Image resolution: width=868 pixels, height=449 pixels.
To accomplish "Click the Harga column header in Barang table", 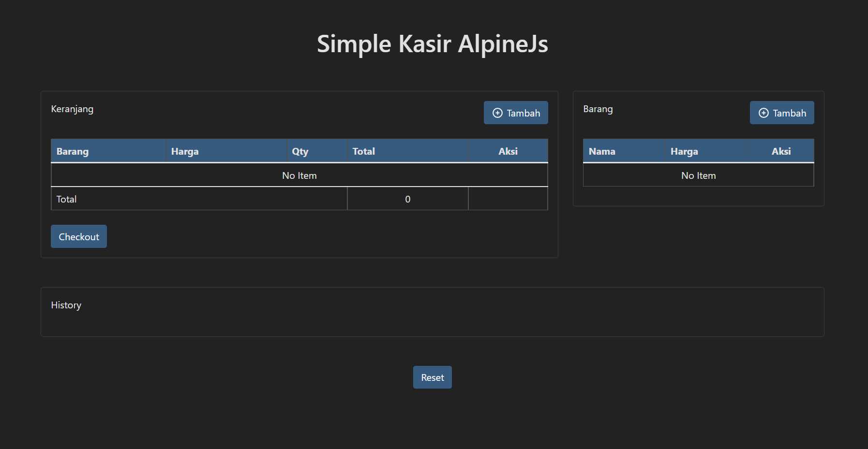I will coord(684,151).
